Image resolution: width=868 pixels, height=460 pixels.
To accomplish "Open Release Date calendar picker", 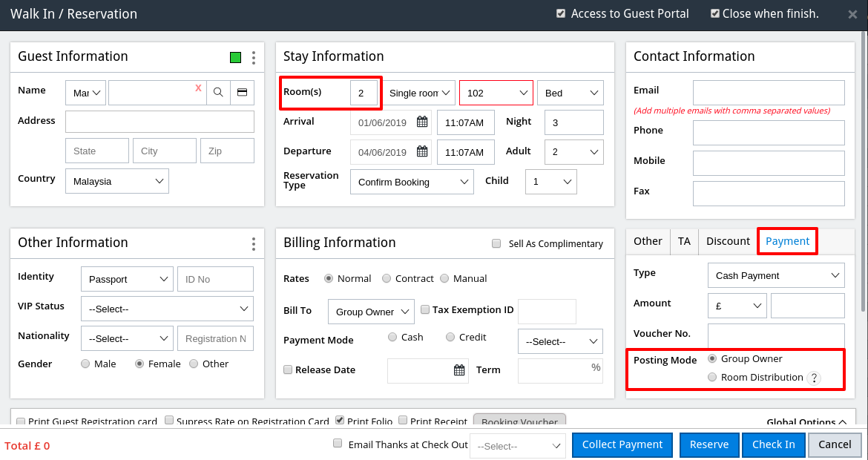I will coord(459,370).
